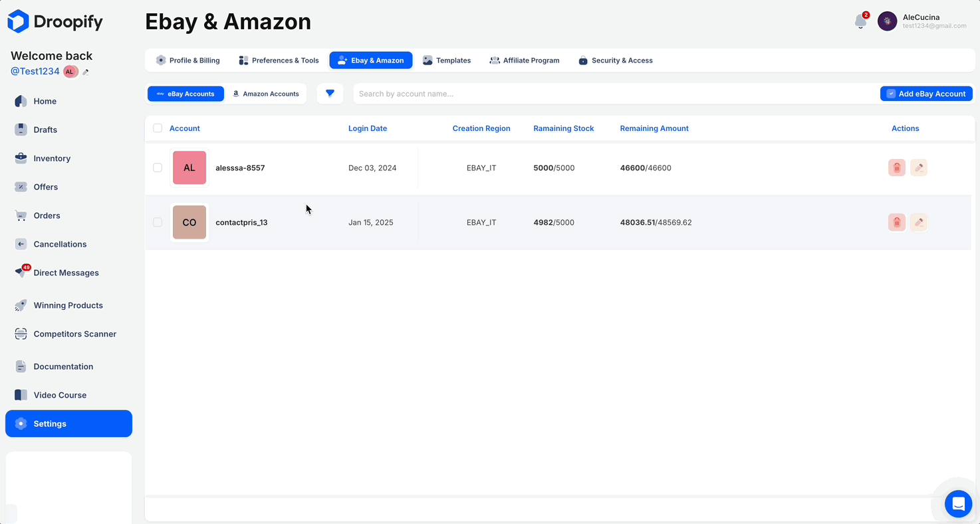Image resolution: width=980 pixels, height=524 pixels.
Task: Sort by Account column header
Action: 185,128
